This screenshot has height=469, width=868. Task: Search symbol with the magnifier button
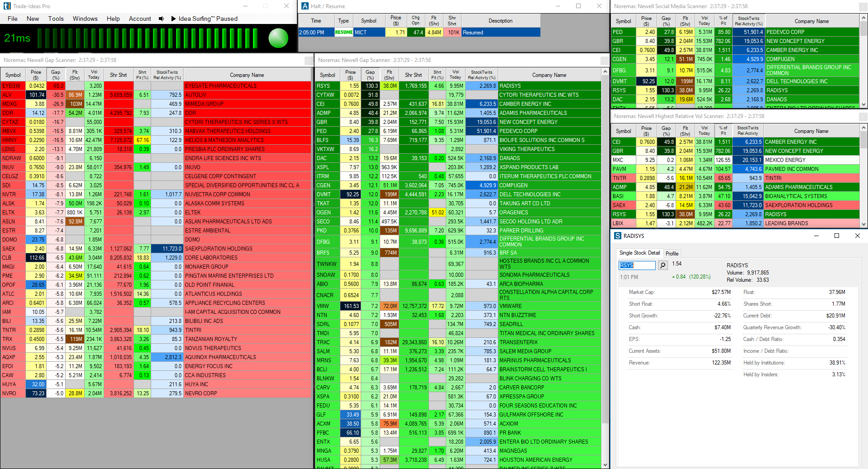663,265
